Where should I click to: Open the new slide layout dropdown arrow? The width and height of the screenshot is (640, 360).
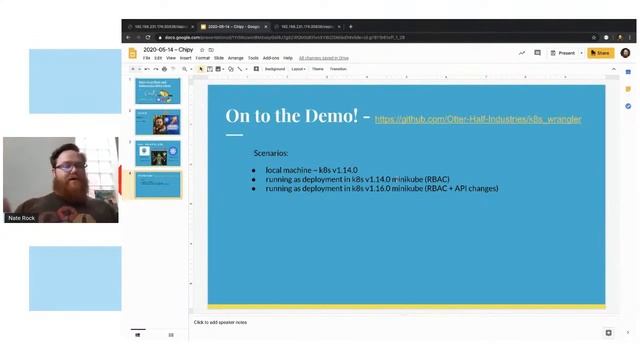coord(139,69)
